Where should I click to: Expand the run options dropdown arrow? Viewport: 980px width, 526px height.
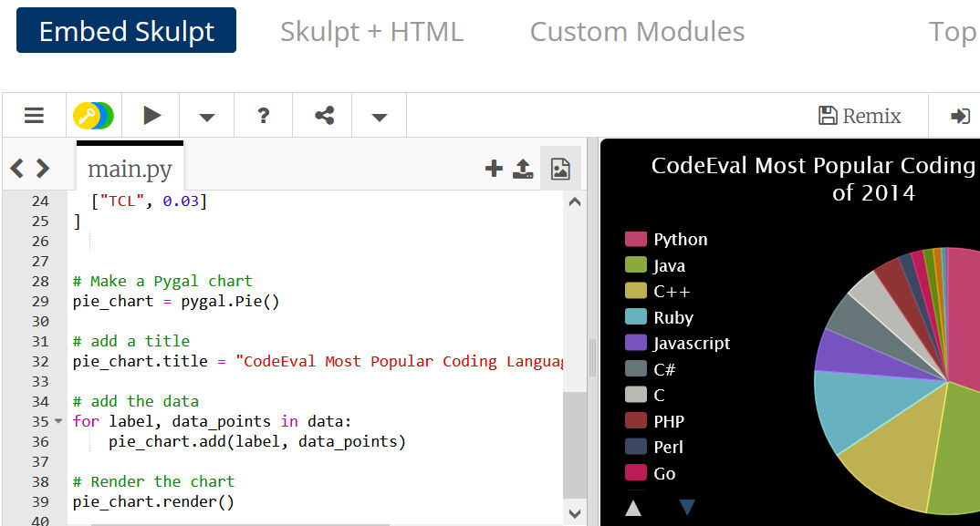click(x=207, y=117)
